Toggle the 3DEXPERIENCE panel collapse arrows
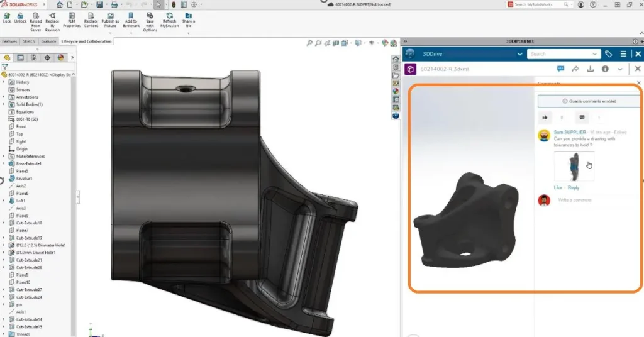Image resolution: width=644 pixels, height=337 pixels. (x=405, y=41)
